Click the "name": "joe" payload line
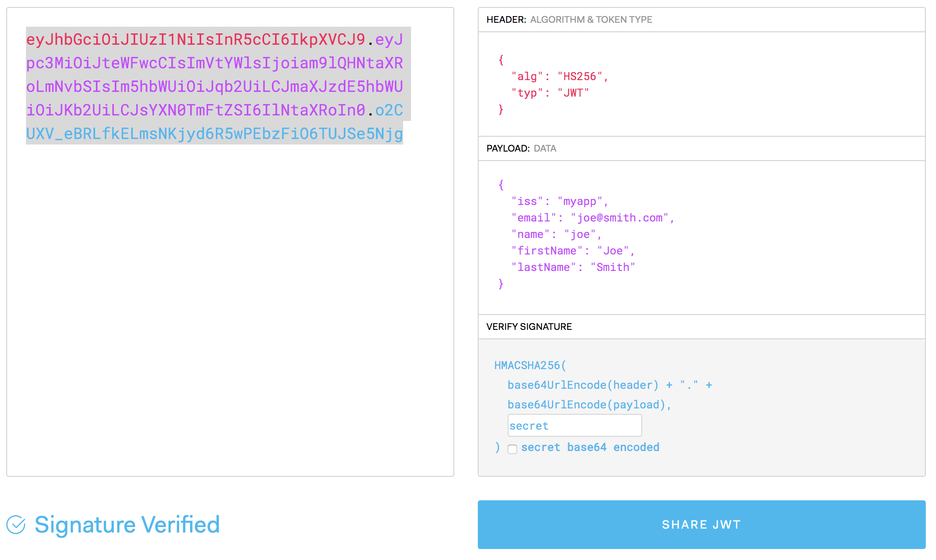The height and width of the screenshot is (560, 936). point(556,234)
